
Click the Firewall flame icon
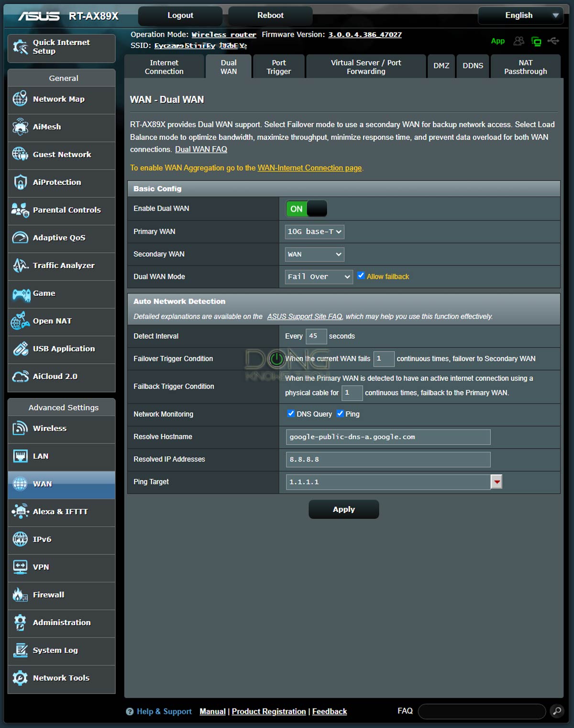coord(20,595)
